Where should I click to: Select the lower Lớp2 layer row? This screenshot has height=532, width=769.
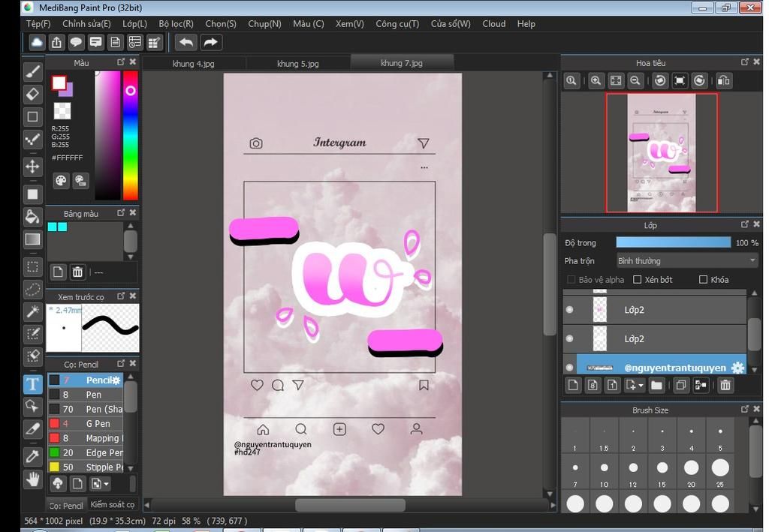coord(655,338)
